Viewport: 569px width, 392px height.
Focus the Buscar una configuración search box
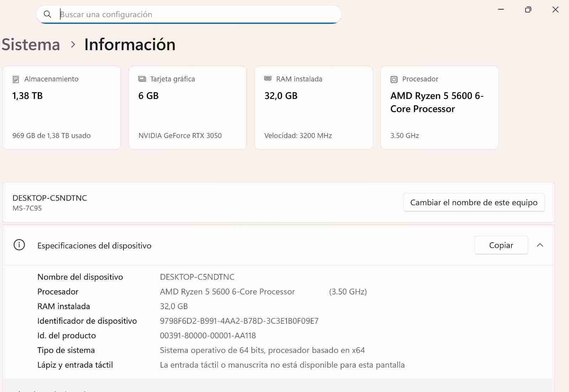196,14
